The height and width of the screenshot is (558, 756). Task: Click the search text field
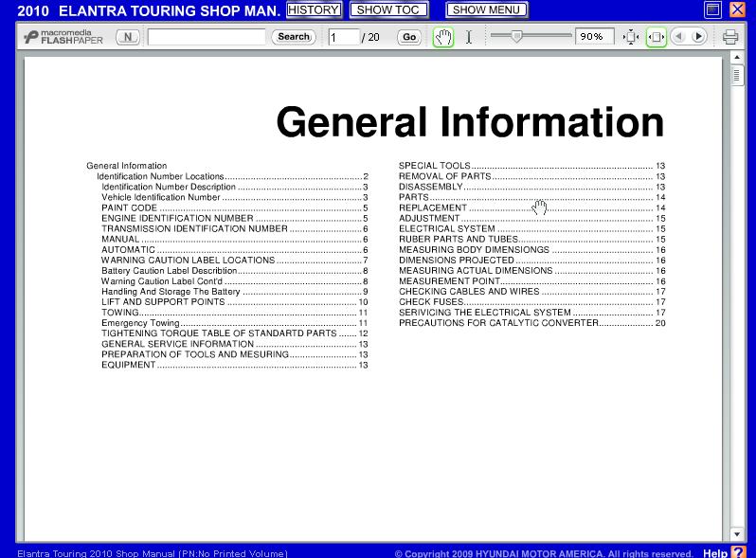pyautogui.click(x=207, y=37)
